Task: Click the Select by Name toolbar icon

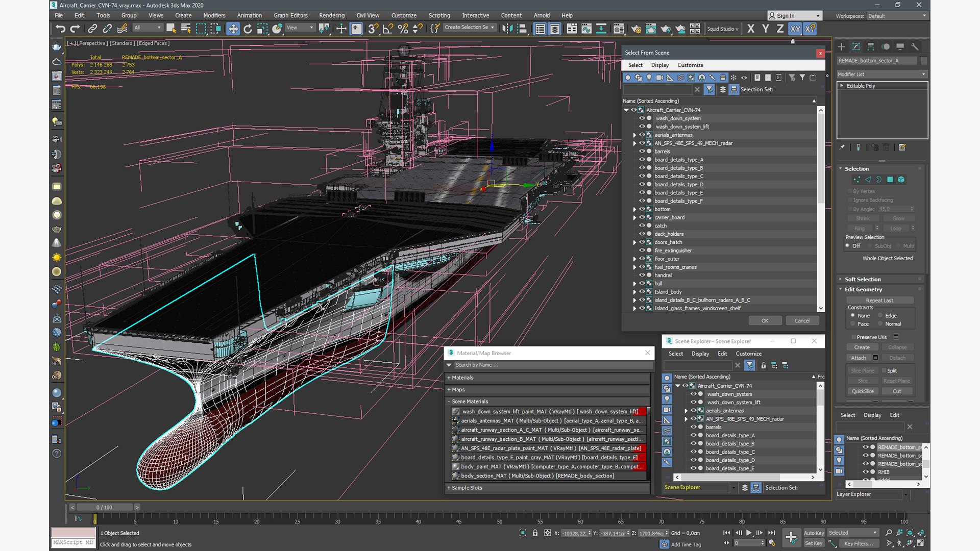Action: point(186,29)
